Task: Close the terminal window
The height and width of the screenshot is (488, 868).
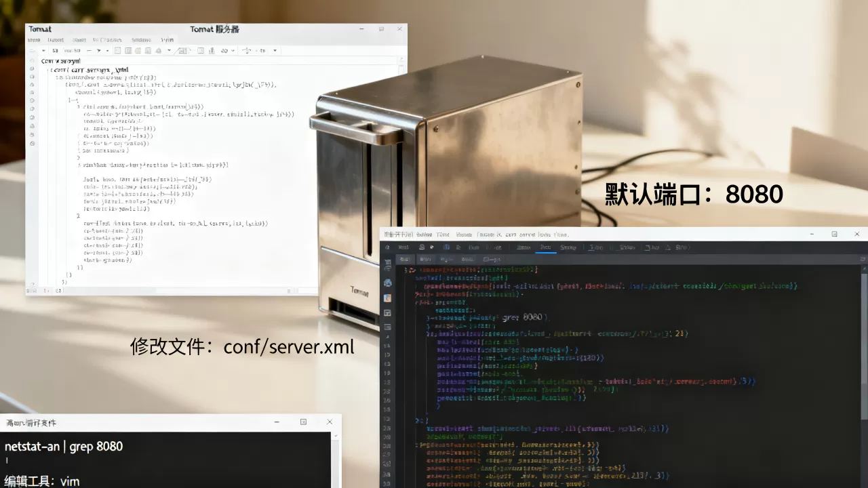Action: (x=330, y=422)
